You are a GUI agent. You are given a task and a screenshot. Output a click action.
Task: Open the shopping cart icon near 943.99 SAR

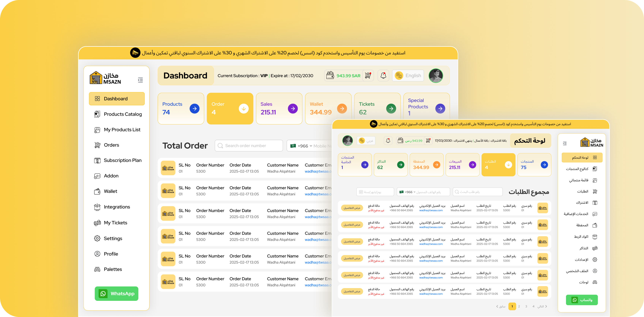click(x=368, y=76)
